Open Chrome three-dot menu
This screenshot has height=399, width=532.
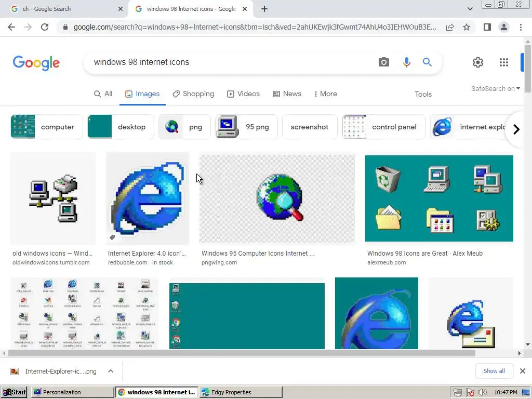click(521, 27)
